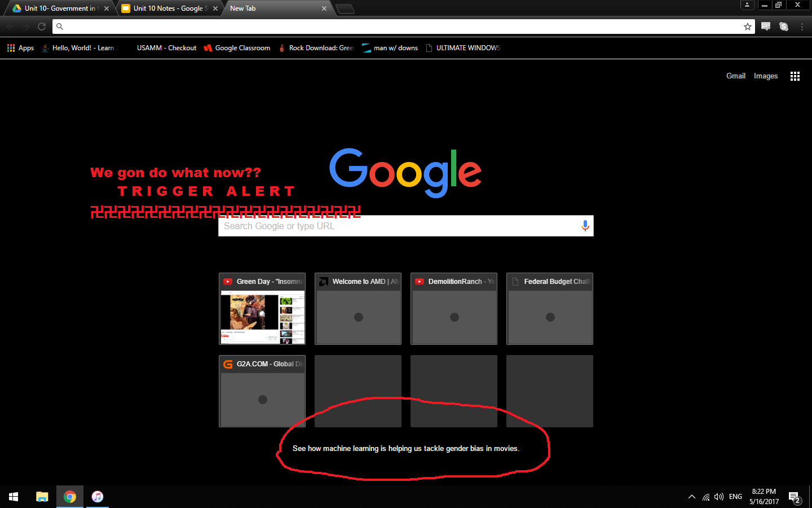The height and width of the screenshot is (508, 812).
Task: Click the forward navigation arrow
Action: click(26, 27)
